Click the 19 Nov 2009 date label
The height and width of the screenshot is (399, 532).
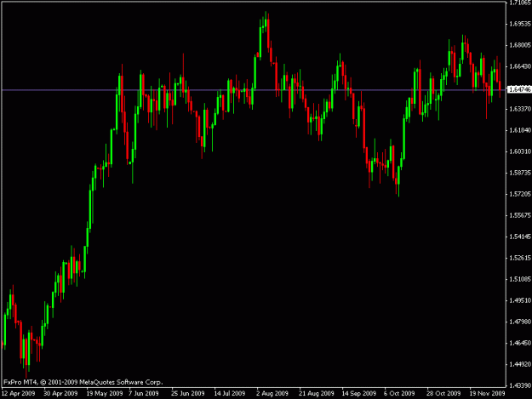pyautogui.click(x=487, y=394)
